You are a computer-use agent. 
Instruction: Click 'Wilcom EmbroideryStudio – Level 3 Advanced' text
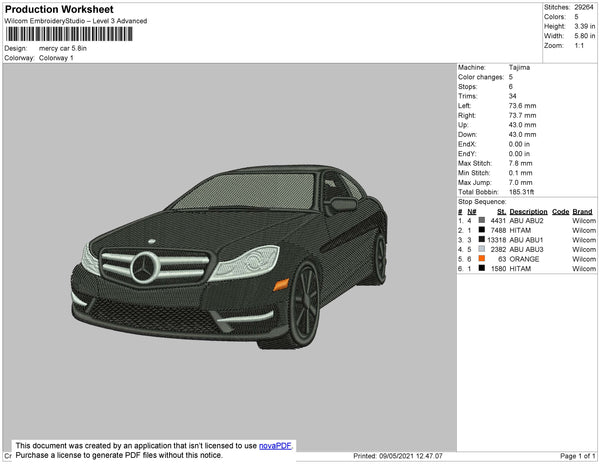click(76, 21)
